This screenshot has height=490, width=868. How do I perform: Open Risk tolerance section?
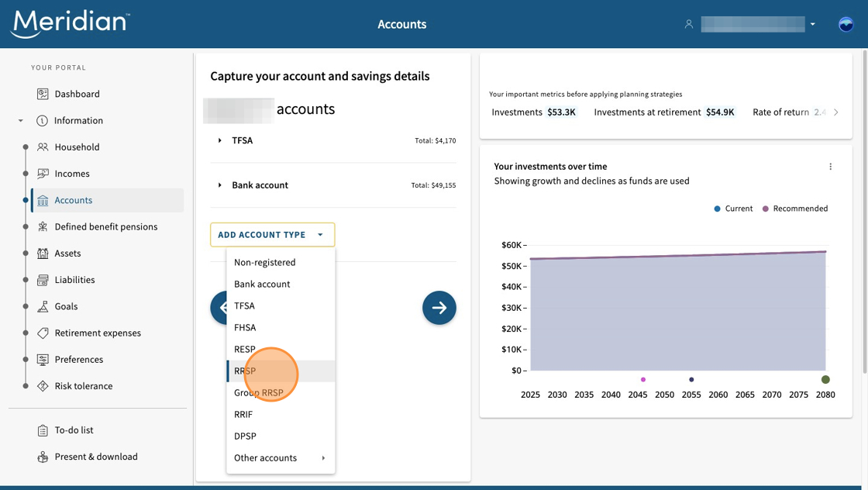coord(84,386)
